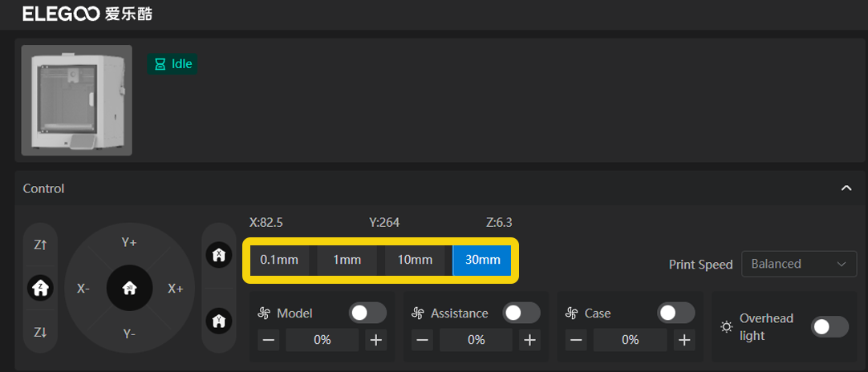Collapse the Control panel chevron
The image size is (868, 372).
point(846,188)
